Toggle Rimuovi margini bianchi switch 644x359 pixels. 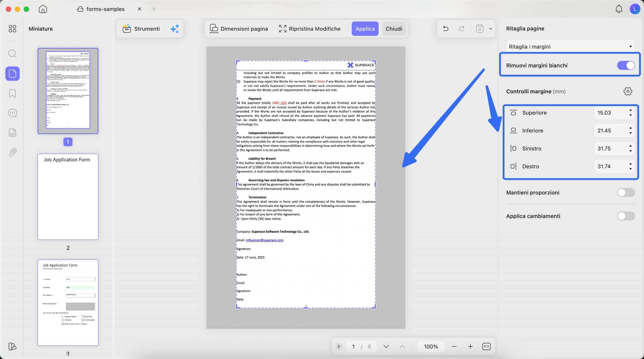pyautogui.click(x=626, y=65)
